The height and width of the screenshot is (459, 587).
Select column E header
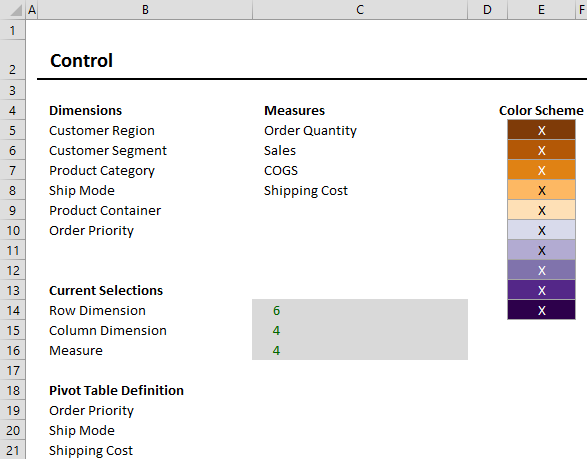541,9
